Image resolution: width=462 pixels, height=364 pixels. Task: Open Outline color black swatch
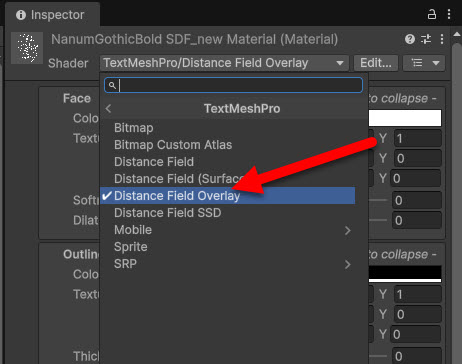click(405, 274)
